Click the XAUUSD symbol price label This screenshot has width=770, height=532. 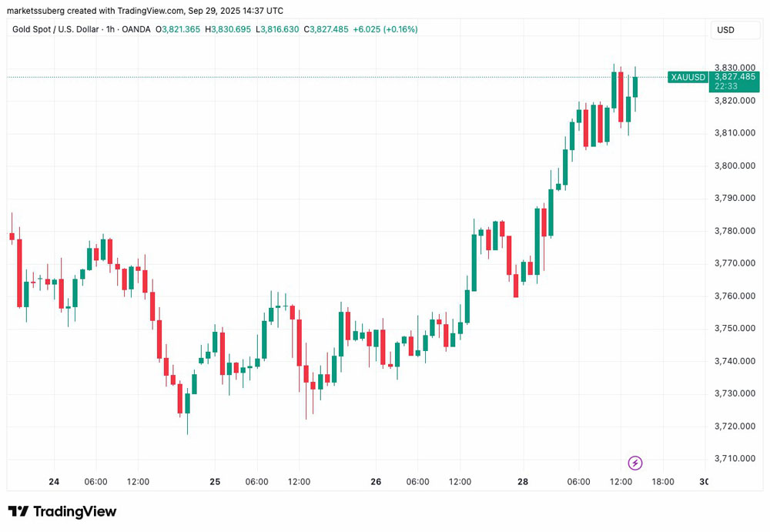[x=688, y=77]
